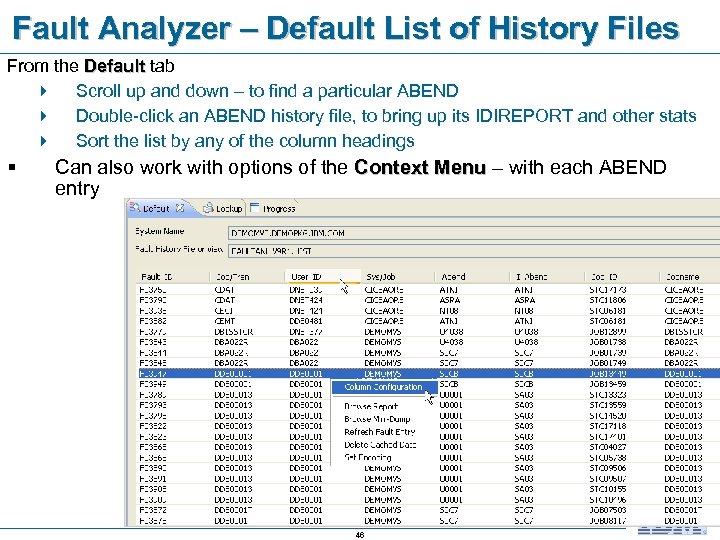Select the row with Job ID STC19559

tap(429, 405)
